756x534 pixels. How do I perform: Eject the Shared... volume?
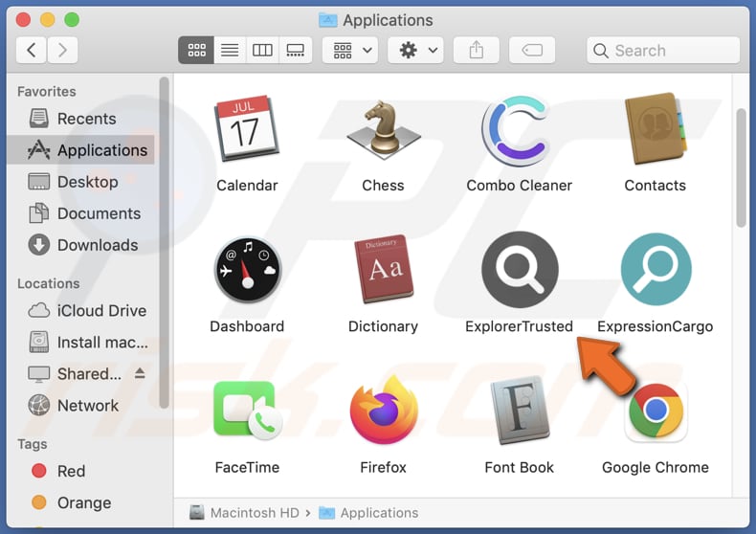[140, 373]
